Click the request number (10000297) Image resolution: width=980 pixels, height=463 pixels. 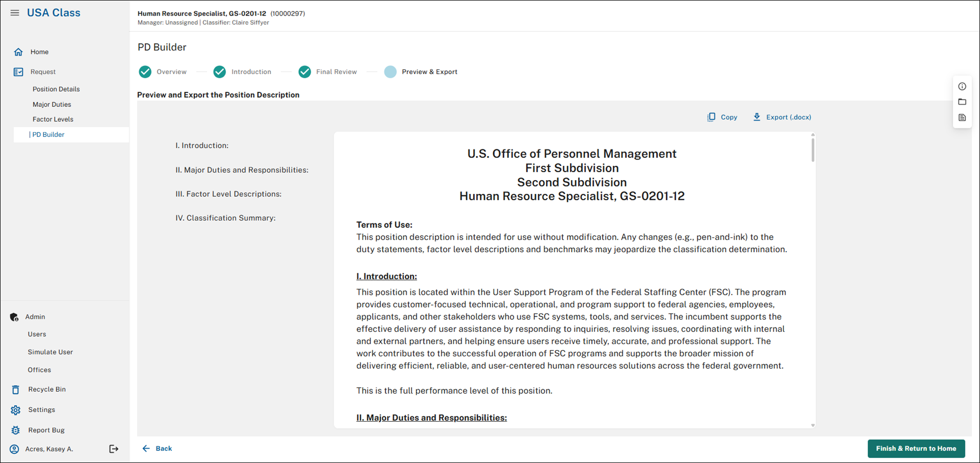pyautogui.click(x=287, y=13)
